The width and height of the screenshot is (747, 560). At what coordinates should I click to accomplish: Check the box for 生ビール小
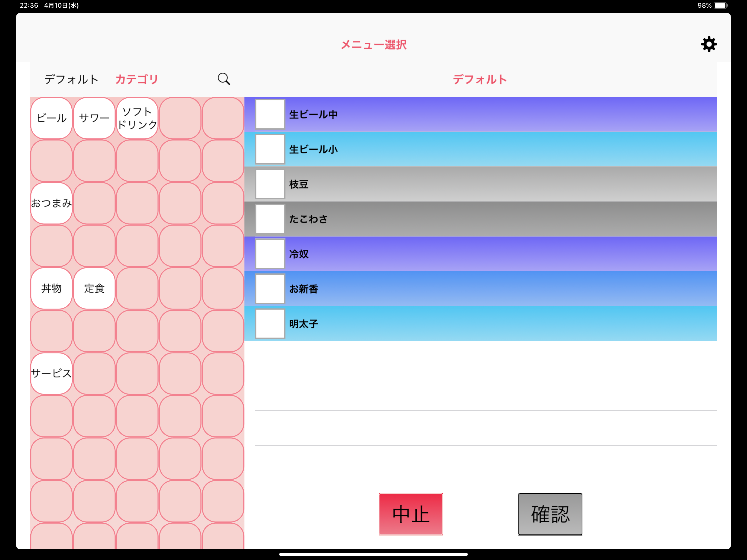pos(270,149)
